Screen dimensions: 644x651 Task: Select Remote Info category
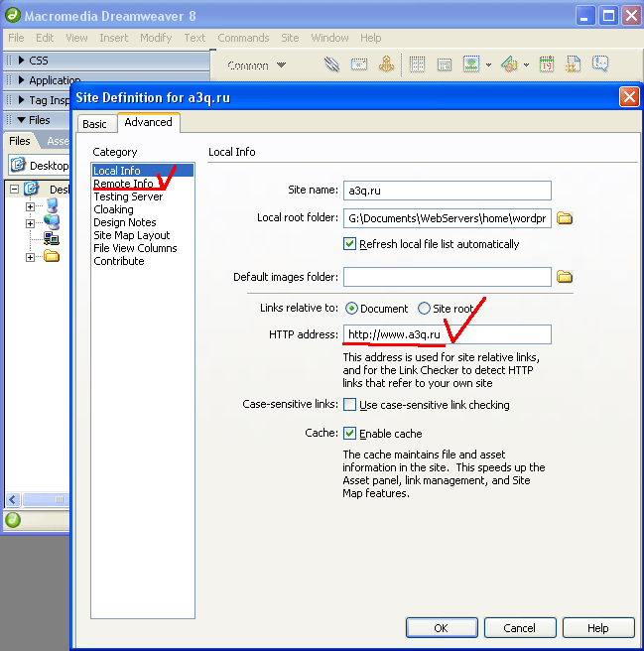coord(124,184)
